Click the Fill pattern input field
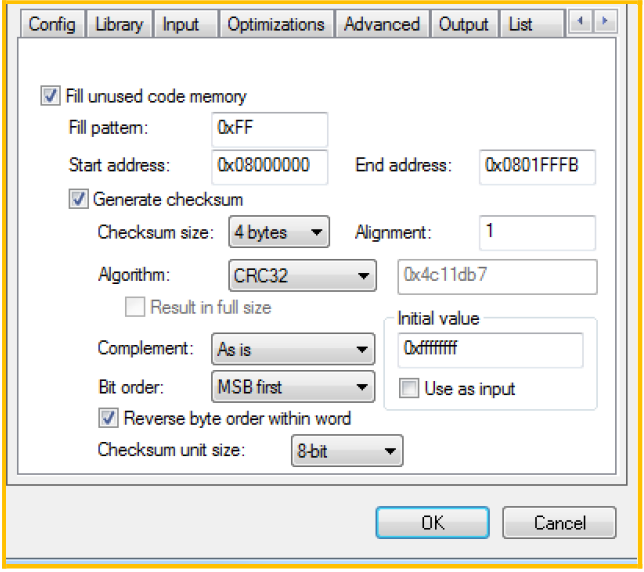The width and height of the screenshot is (644, 572). [270, 129]
